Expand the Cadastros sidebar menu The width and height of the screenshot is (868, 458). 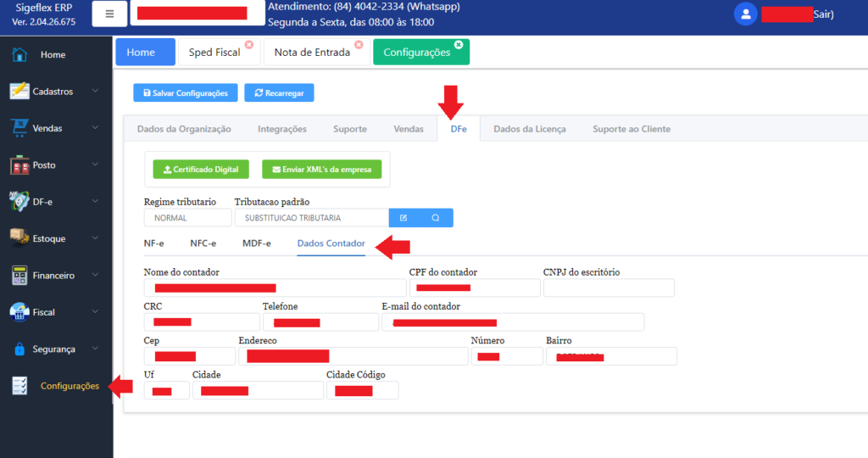tap(95, 92)
